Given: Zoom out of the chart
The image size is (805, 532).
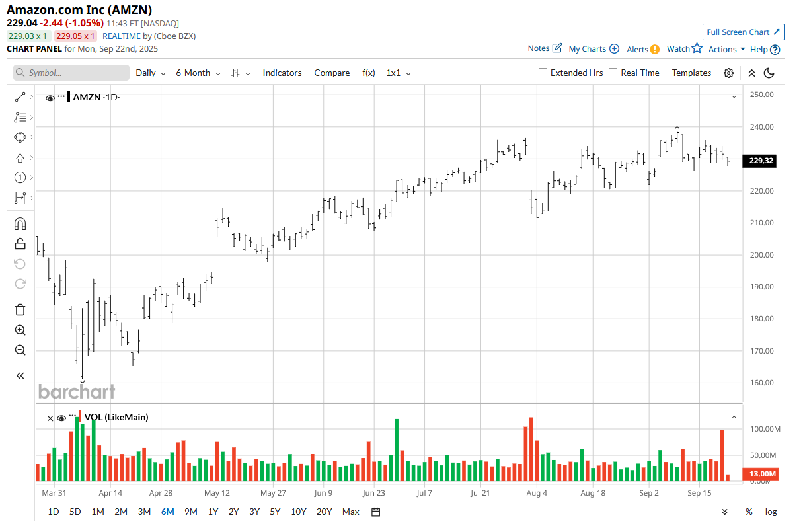Looking at the screenshot, I should pos(20,350).
